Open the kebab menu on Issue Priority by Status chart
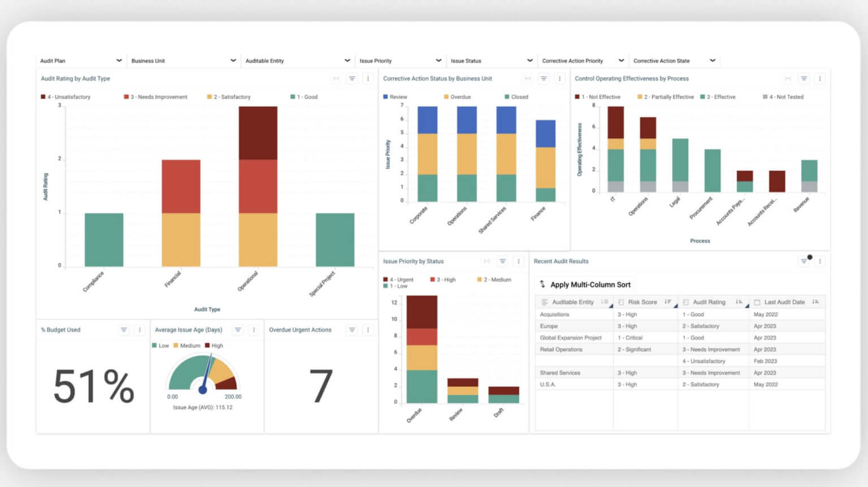 point(518,261)
